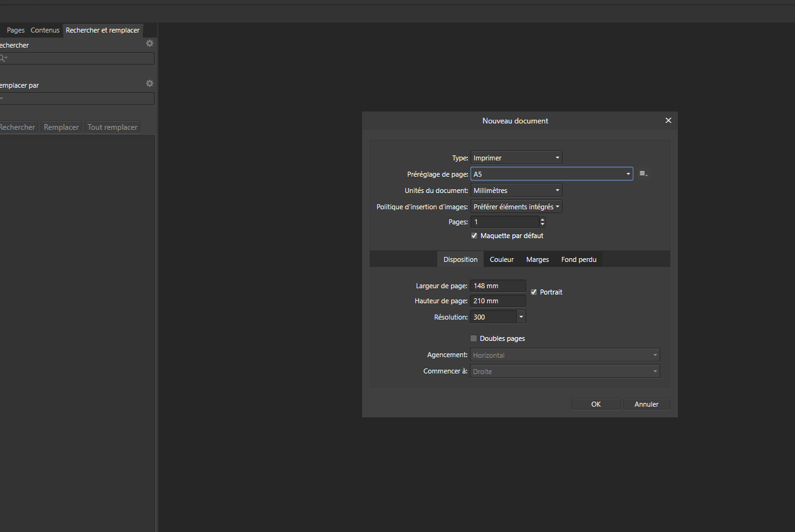The image size is (795, 532).
Task: Click the Pages number input field
Action: (x=504, y=222)
